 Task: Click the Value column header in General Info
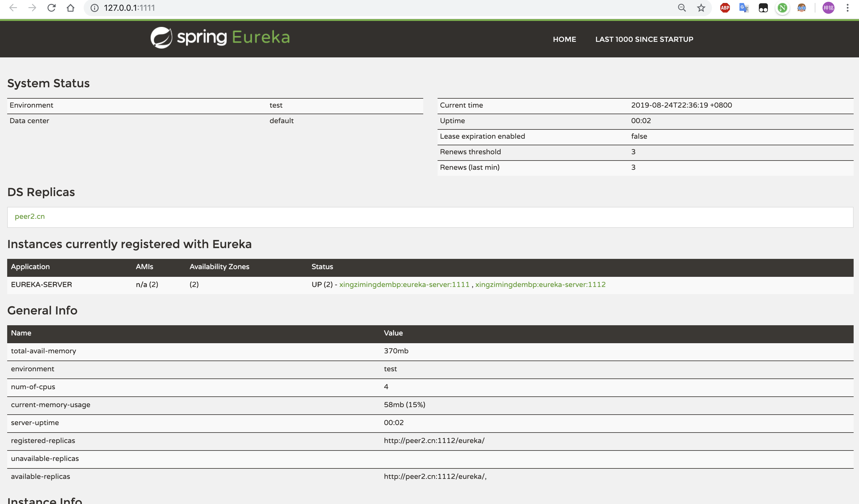coord(393,333)
